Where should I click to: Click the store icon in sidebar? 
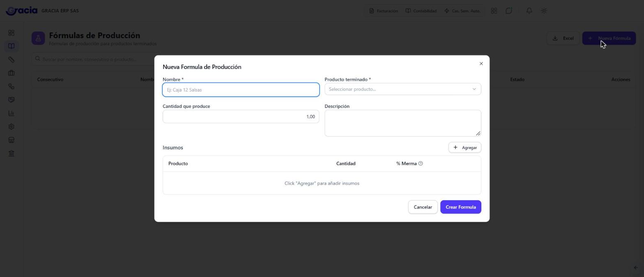point(11,140)
